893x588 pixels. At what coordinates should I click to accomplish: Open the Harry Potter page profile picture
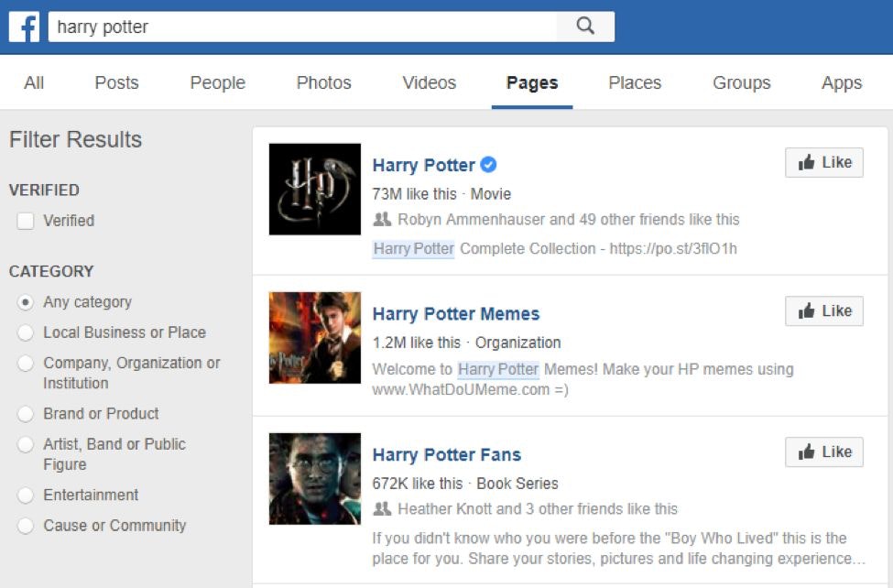tap(314, 189)
